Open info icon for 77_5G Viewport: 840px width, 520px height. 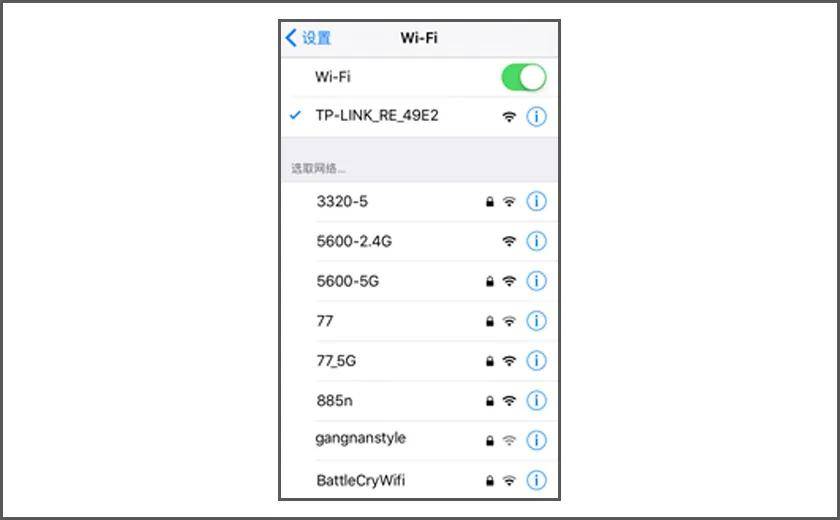click(x=536, y=360)
